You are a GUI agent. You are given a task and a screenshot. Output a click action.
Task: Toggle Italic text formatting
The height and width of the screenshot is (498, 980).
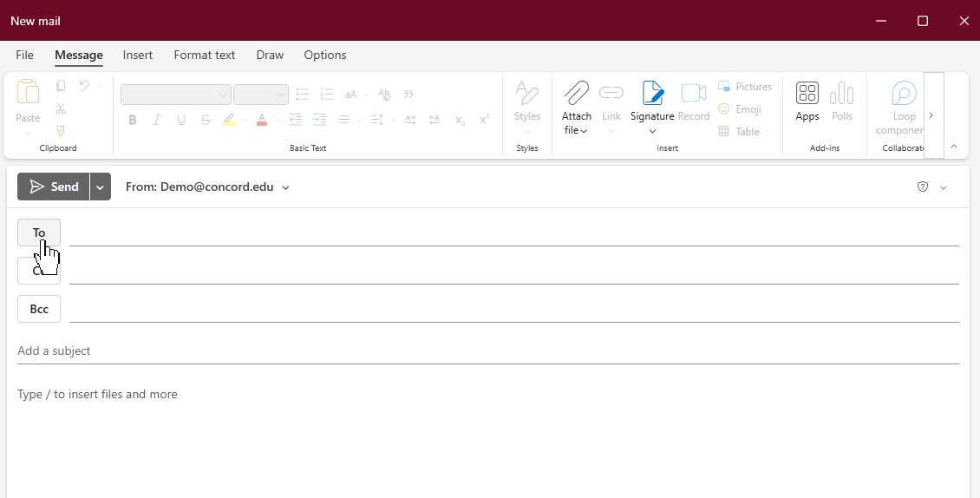pyautogui.click(x=157, y=120)
